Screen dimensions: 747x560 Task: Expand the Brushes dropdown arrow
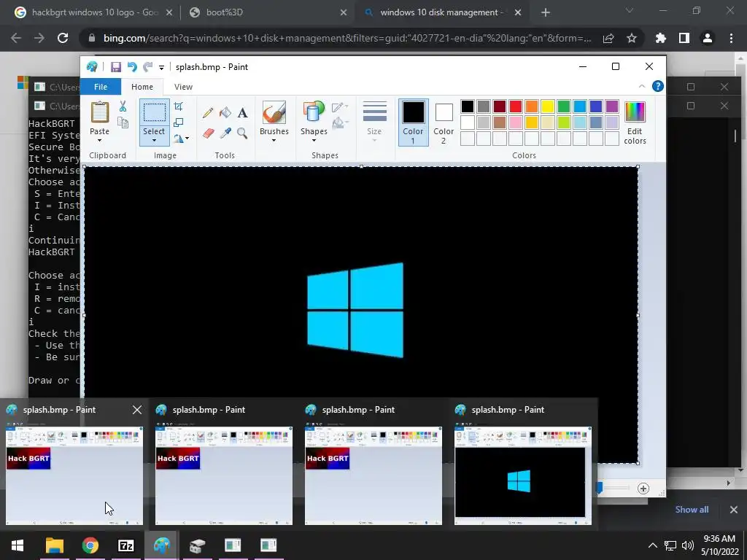[274, 141]
